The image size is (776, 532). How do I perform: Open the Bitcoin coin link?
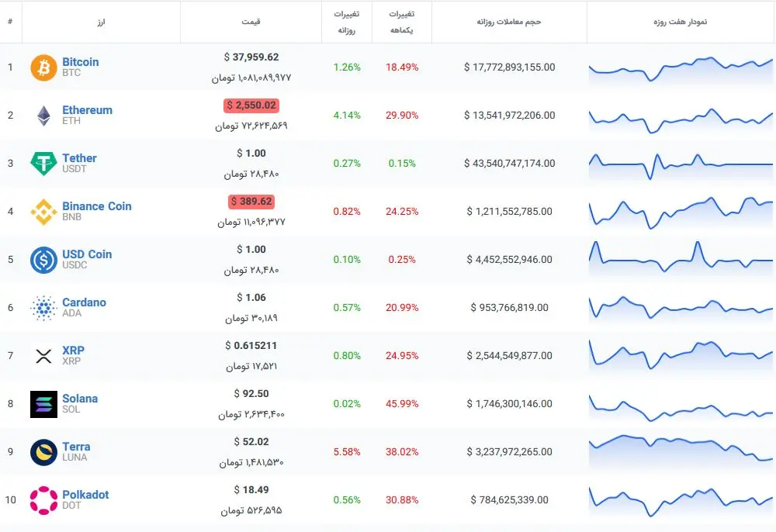pos(80,62)
